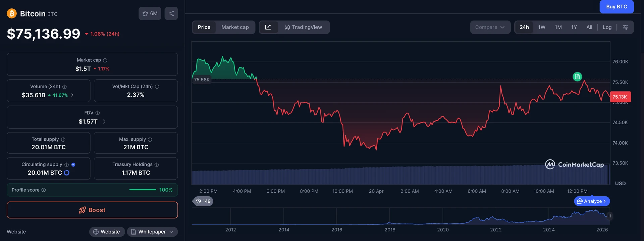This screenshot has height=241, width=644.
Task: Click circulating supply progress ring icon
Action: [66, 173]
